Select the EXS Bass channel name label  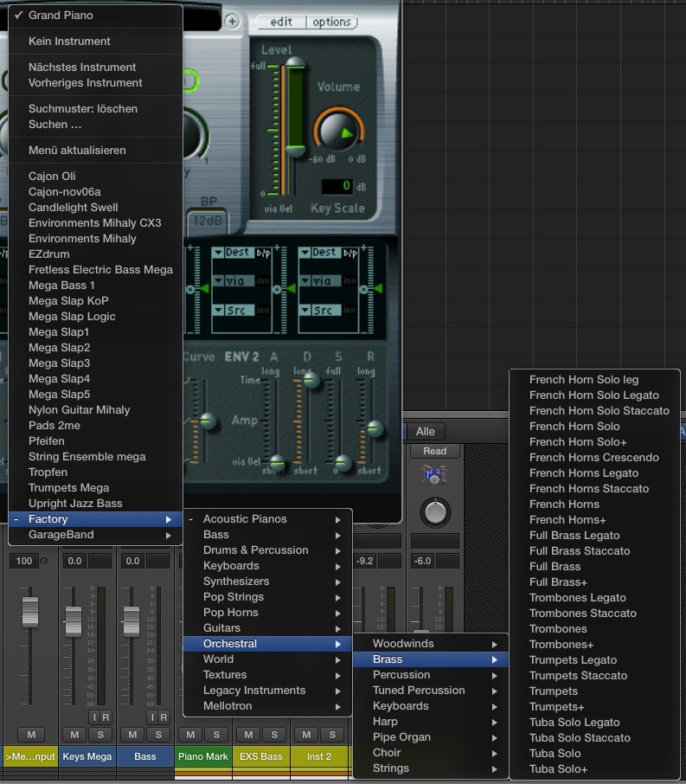tap(261, 756)
